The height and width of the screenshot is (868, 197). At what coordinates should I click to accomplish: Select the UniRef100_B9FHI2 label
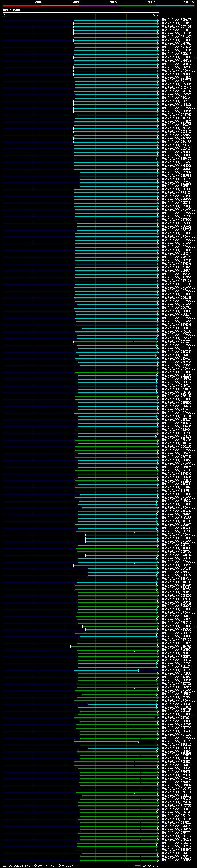coord(177,186)
